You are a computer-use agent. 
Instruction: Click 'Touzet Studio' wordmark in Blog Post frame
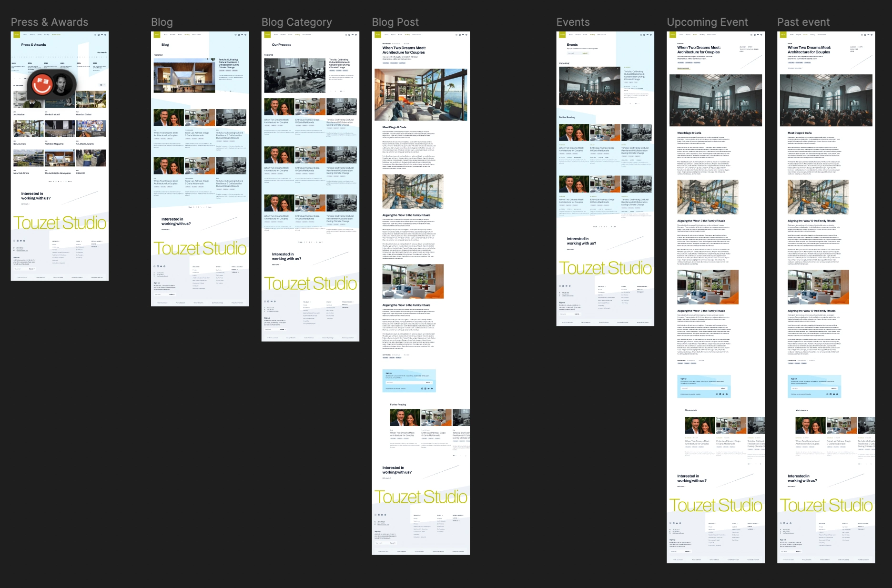pyautogui.click(x=421, y=497)
